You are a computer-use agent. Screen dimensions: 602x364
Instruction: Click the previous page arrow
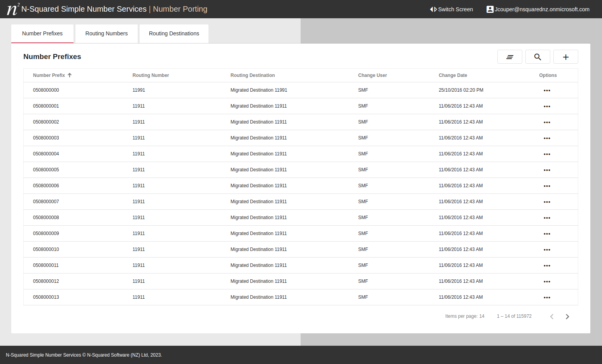551,317
